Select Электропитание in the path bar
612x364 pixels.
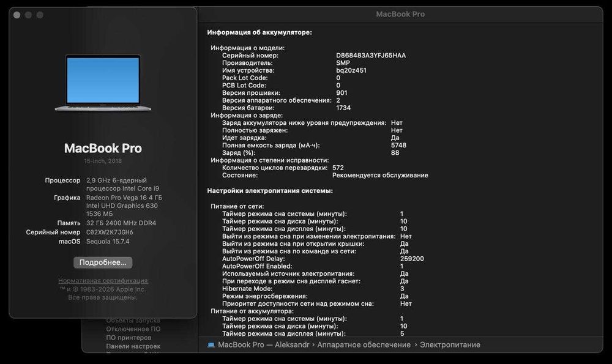point(450,345)
